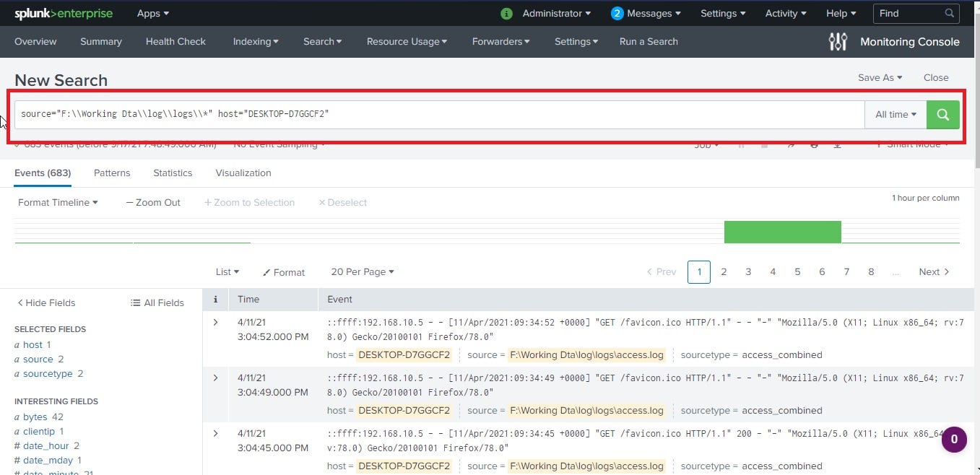Expand the first event row details
Screen dimensions: 980x475
215,322
